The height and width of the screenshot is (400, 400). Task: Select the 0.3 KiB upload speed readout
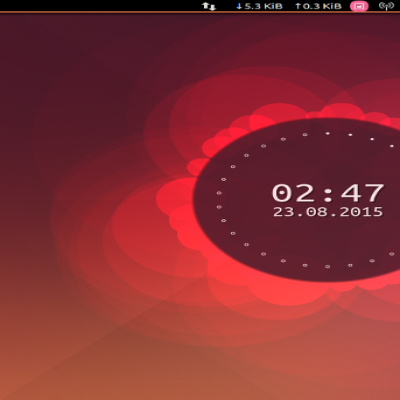pos(322,6)
